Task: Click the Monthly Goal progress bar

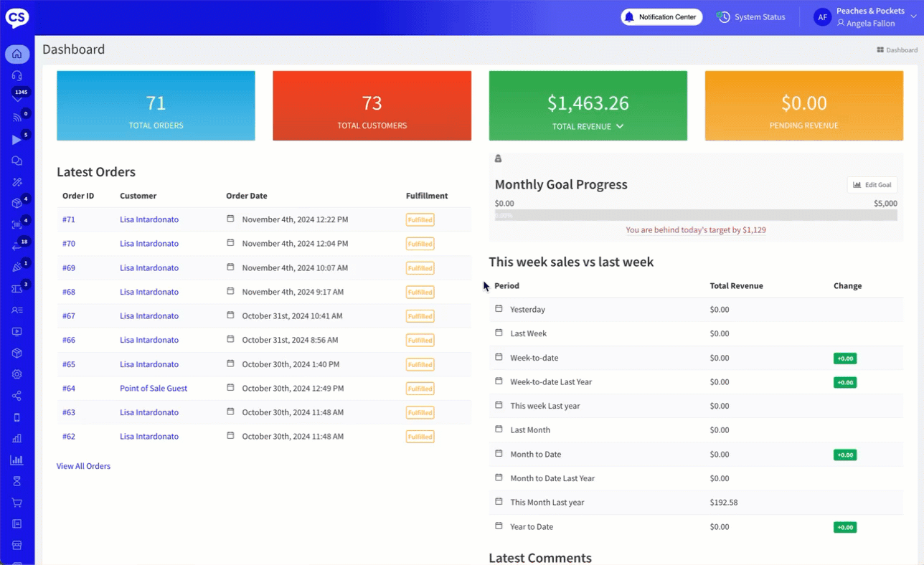Action: (x=695, y=215)
